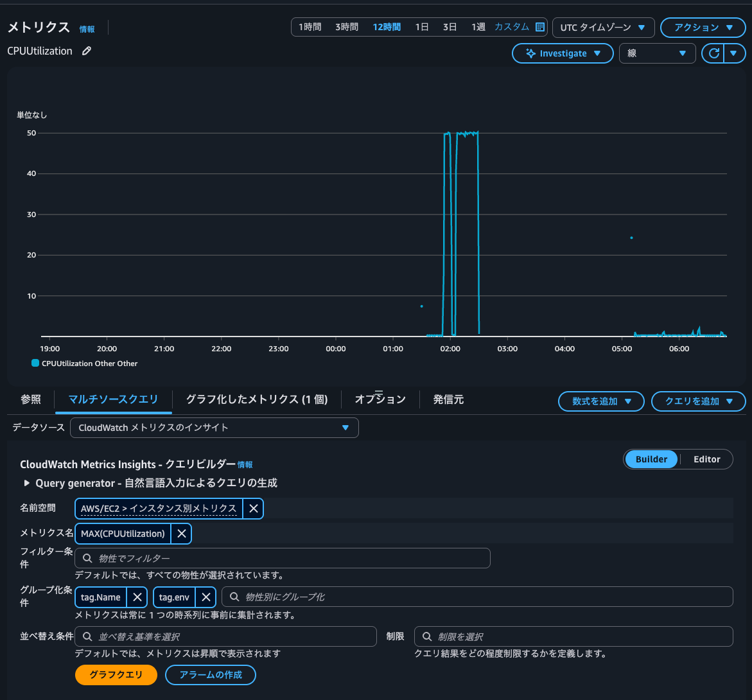Screen dimensions: 752x700
Task: Select the 1日 time range
Action: [422, 27]
